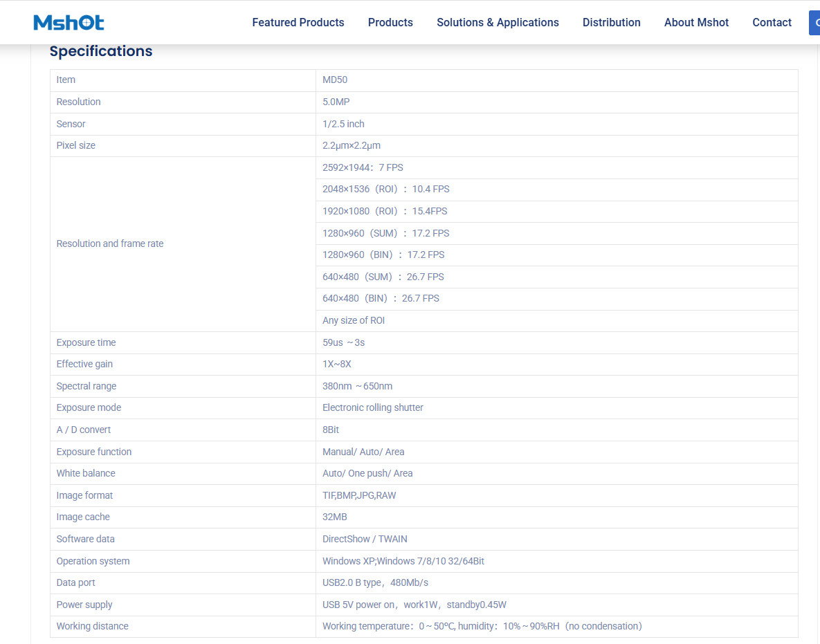Select the Operation system label cell

[x=183, y=561]
